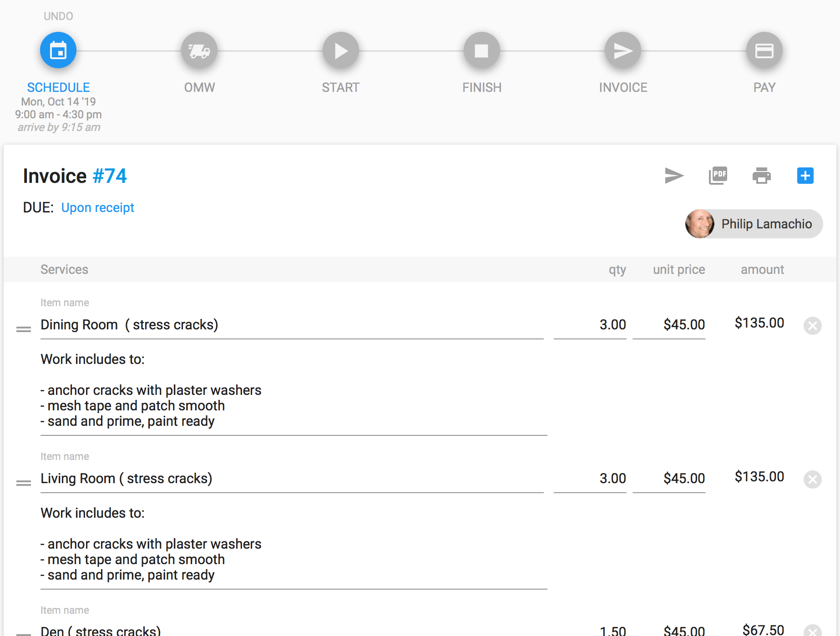Edit the Dining Room unit price field

669,325
